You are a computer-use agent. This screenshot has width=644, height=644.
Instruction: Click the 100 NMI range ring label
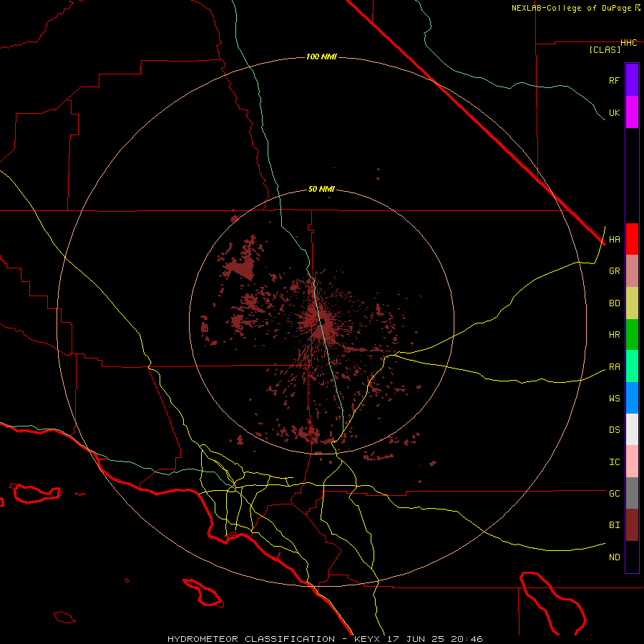pyautogui.click(x=321, y=57)
